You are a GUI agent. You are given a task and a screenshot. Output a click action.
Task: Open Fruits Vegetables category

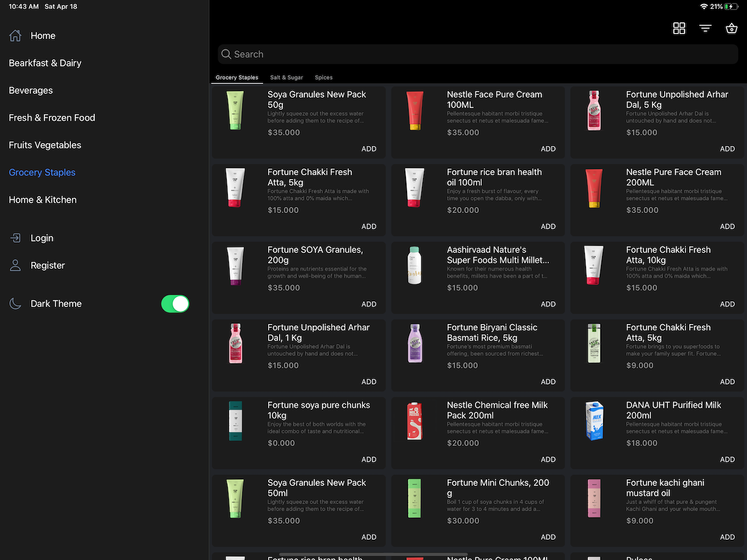pos(45,145)
